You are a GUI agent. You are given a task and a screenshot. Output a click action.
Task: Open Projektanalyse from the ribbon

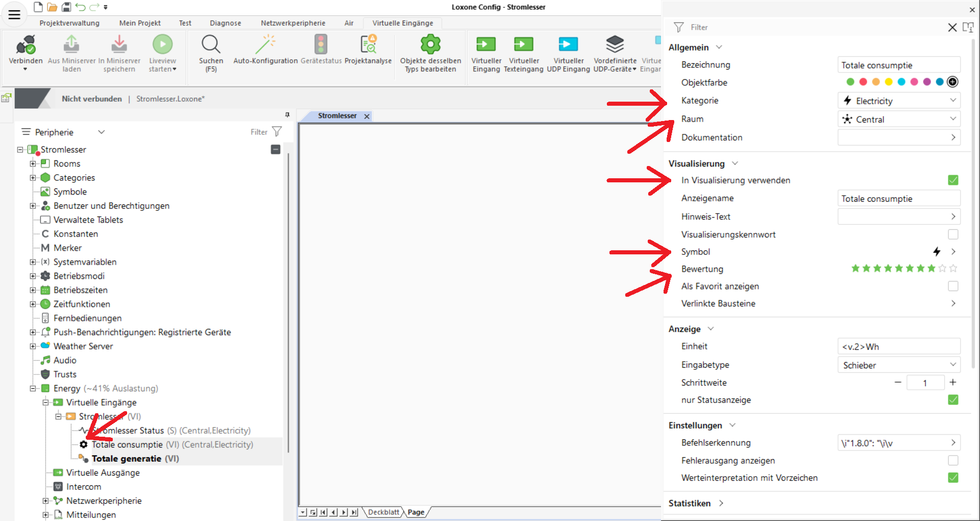368,46
